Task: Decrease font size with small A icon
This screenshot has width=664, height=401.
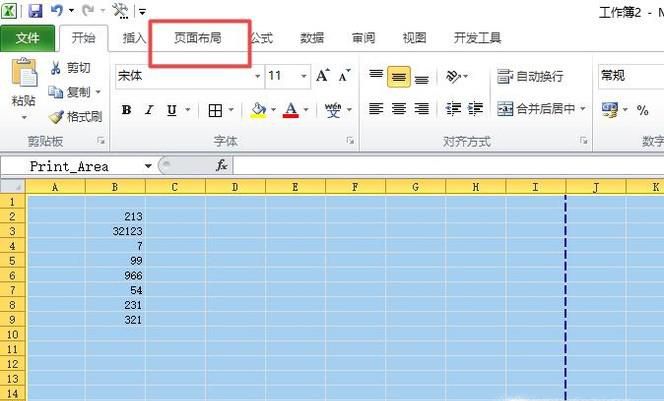Action: 344,76
